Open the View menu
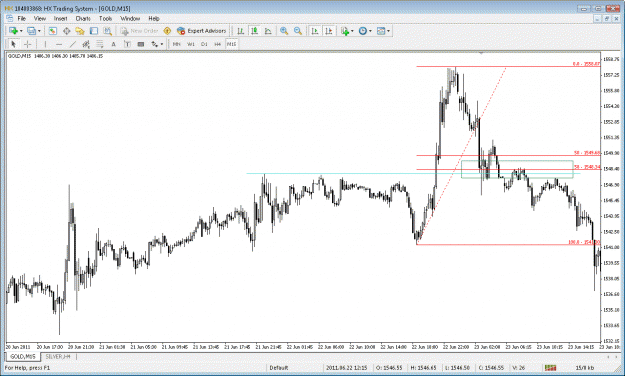625x376 pixels. click(x=39, y=18)
